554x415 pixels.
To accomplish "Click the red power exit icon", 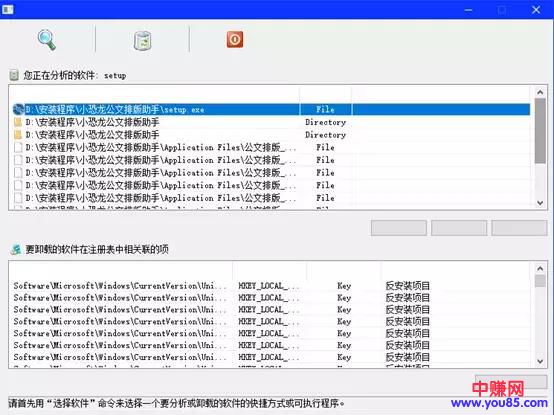I will (235, 39).
